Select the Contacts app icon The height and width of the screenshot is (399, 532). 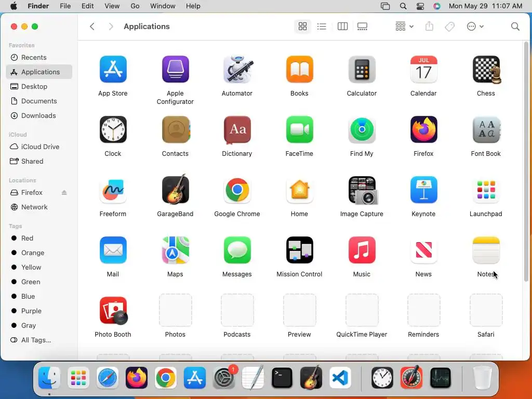point(175,129)
